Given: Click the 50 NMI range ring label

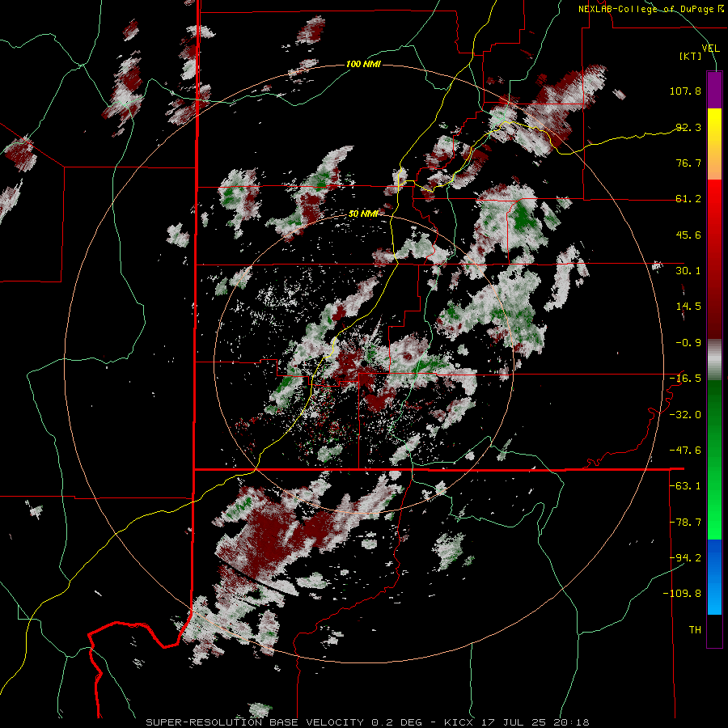Looking at the screenshot, I should (363, 214).
